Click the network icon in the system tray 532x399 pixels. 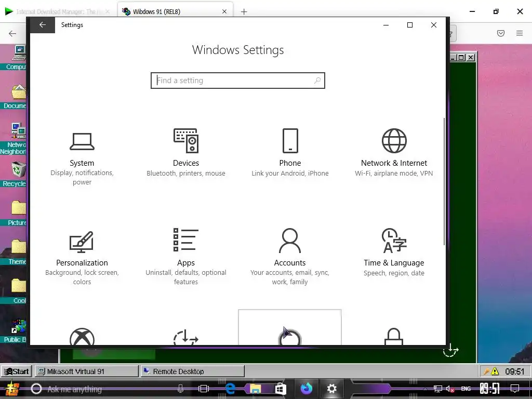[438, 389]
